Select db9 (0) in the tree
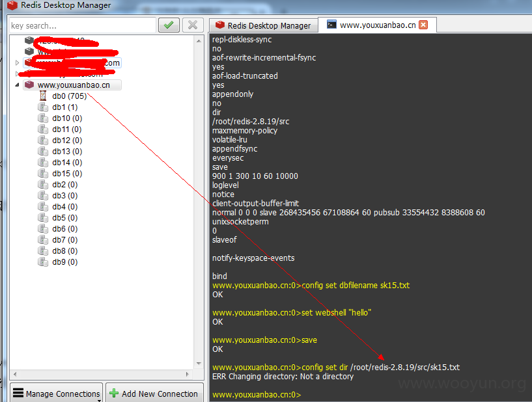The width and height of the screenshot is (532, 402). click(x=65, y=262)
